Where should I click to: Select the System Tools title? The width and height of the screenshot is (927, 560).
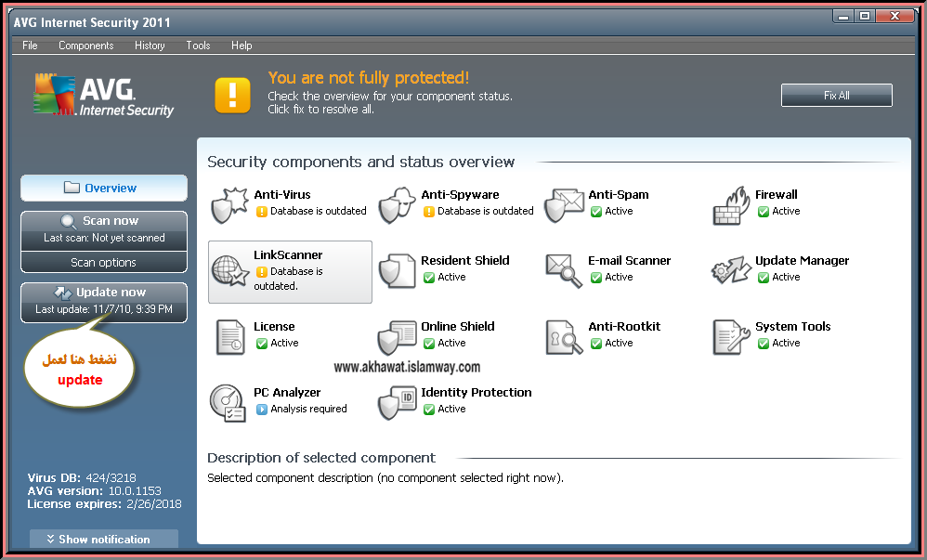793,326
